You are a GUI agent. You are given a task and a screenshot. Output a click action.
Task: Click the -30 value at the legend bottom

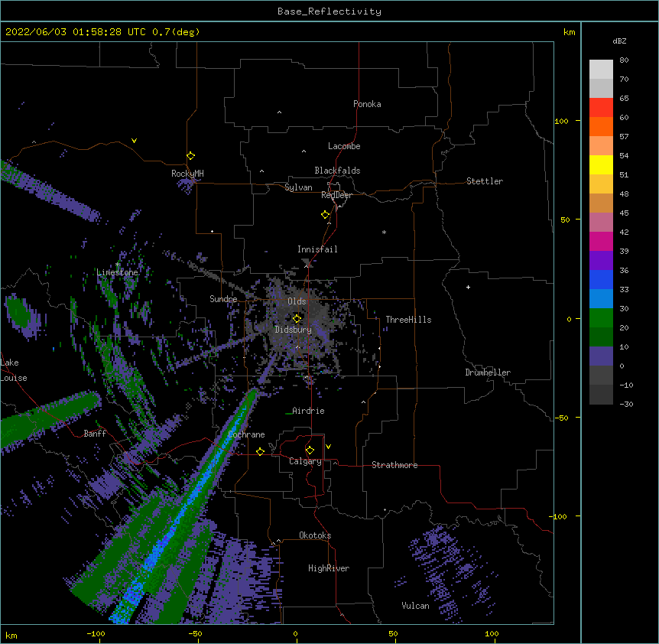626,405
